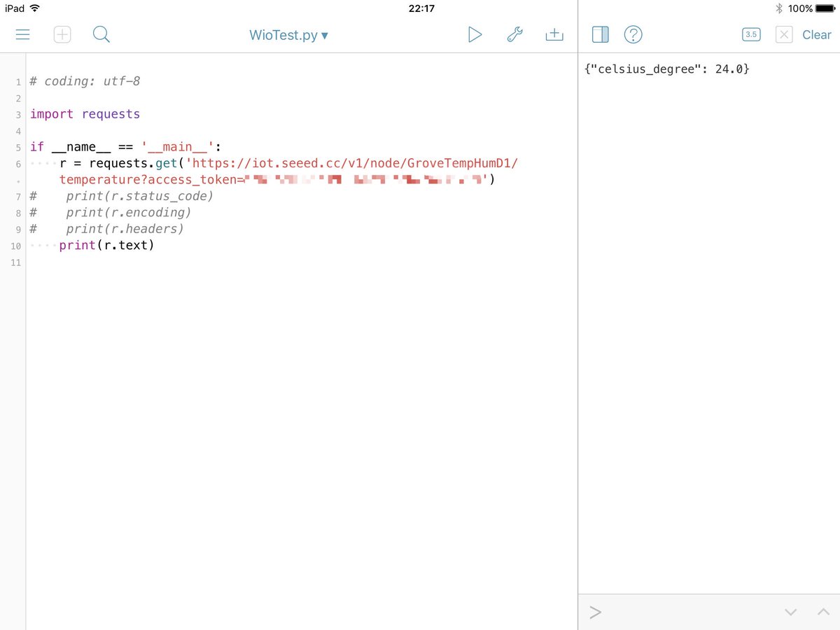Run the WioTest.py script
The width and height of the screenshot is (840, 630).
click(x=475, y=34)
